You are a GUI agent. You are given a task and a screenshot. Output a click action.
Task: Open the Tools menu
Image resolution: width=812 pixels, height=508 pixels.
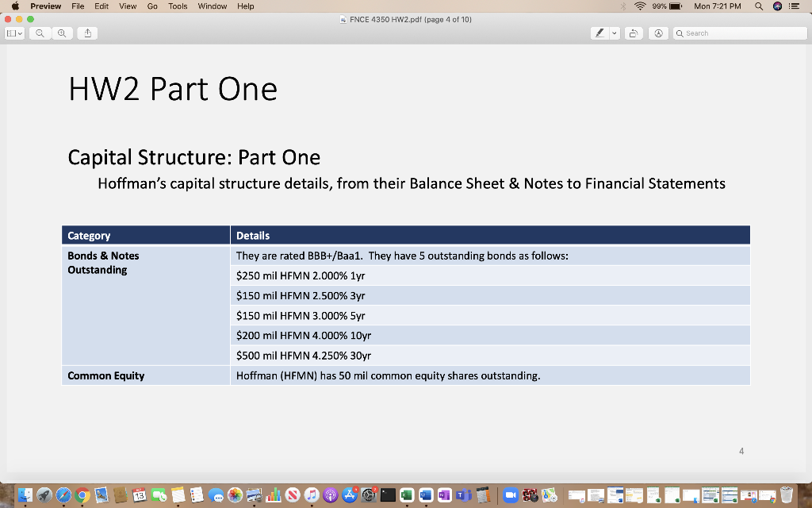pos(177,6)
